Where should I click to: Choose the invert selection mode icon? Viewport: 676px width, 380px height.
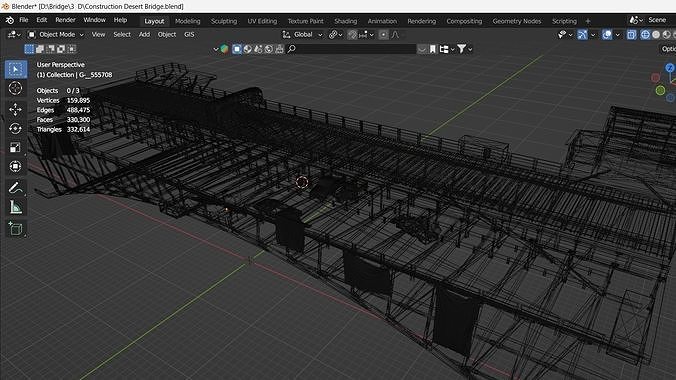[61, 49]
